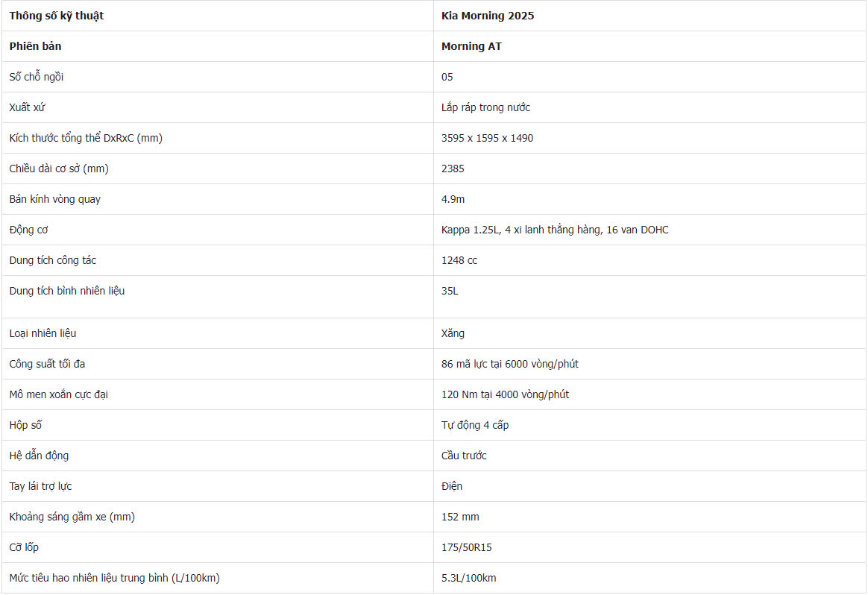Screen dimensions: 868x595
Task: Click the Kappa 1.25L engine description
Action: 555,230
